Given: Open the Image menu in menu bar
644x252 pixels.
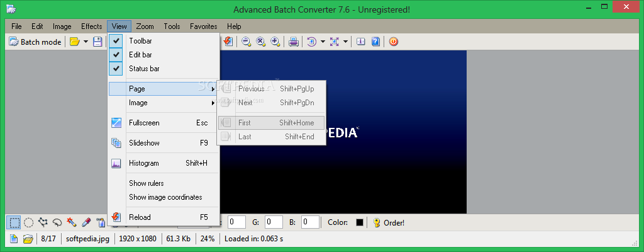Looking at the screenshot, I should coord(62,26).
